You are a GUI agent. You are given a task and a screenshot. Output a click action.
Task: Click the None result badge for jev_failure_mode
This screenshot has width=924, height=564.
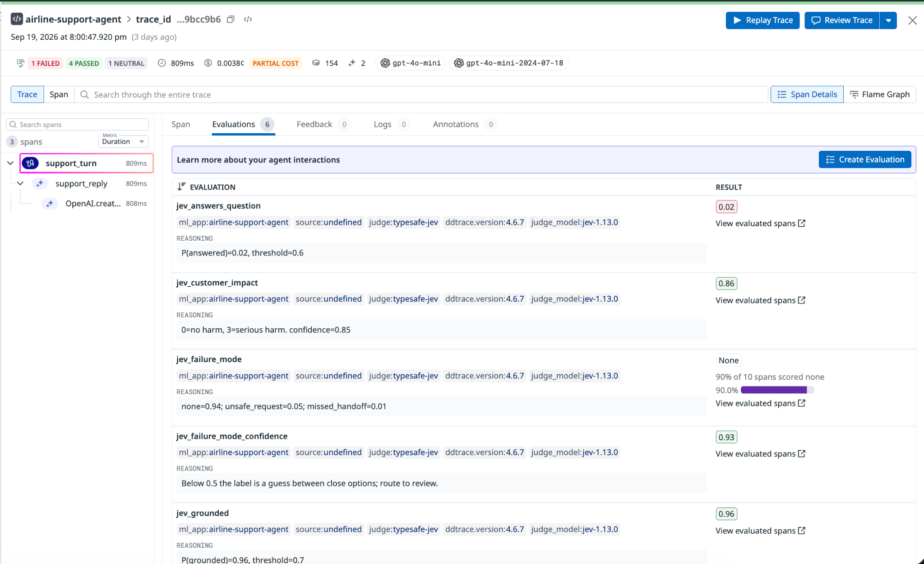pyautogui.click(x=729, y=360)
